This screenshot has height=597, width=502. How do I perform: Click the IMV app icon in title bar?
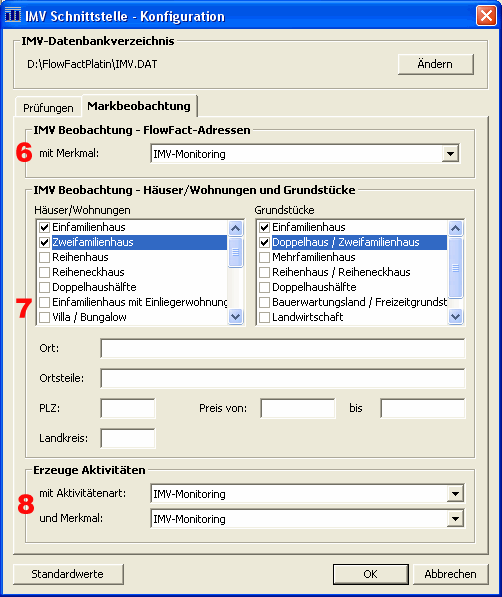[x=13, y=15]
